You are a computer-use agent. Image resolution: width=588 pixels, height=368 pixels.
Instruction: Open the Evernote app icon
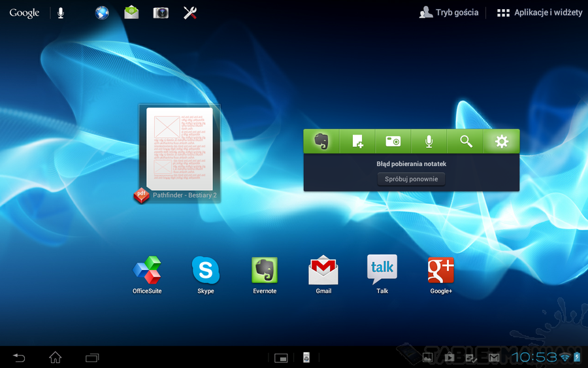[x=265, y=271]
